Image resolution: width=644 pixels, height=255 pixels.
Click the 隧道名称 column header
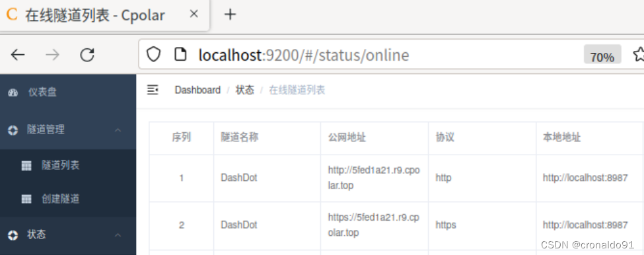click(x=240, y=137)
